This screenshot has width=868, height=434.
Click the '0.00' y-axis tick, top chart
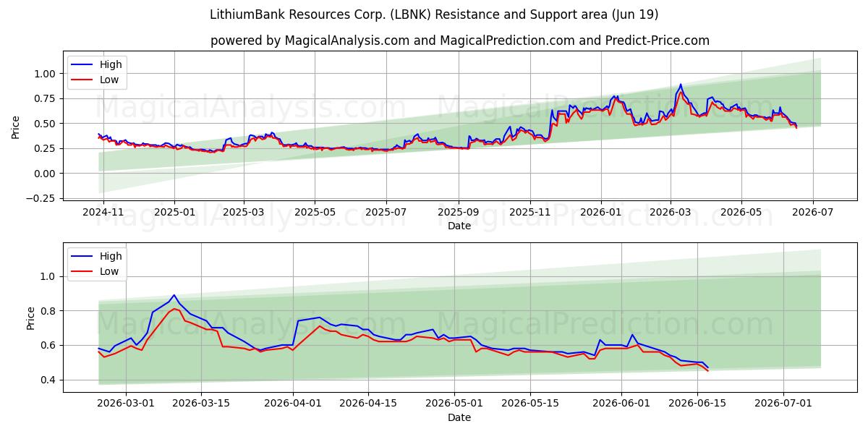(46, 174)
